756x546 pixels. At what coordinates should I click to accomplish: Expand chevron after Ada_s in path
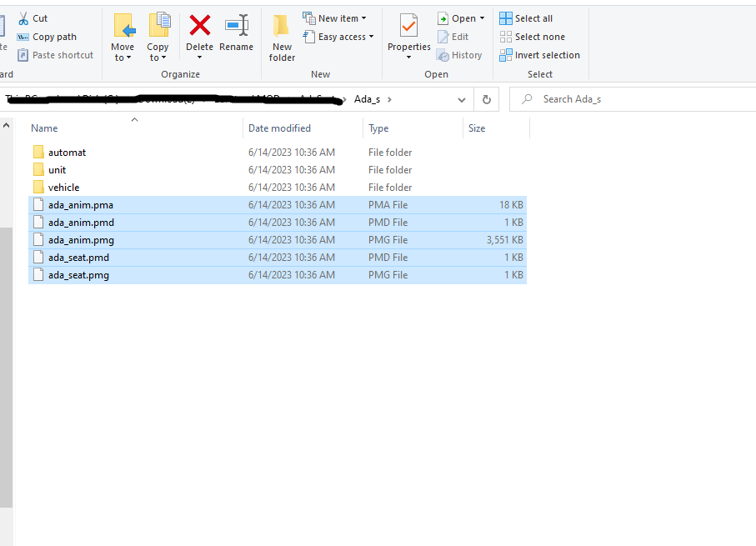389,99
